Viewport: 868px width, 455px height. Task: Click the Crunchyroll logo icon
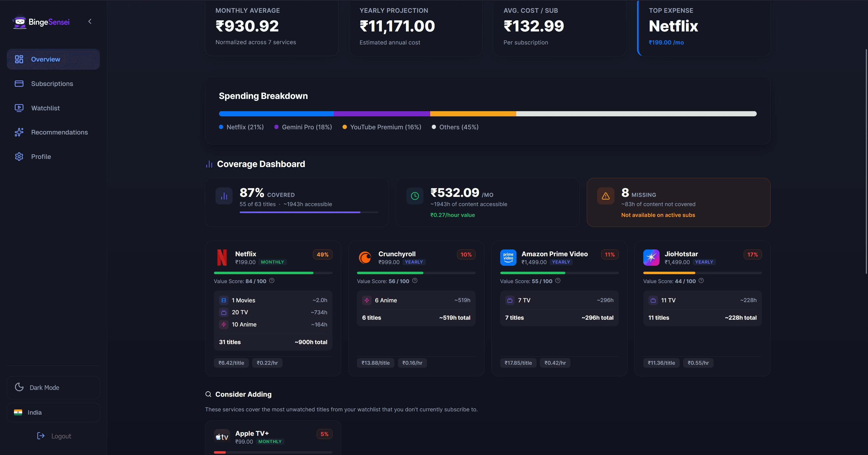click(365, 257)
